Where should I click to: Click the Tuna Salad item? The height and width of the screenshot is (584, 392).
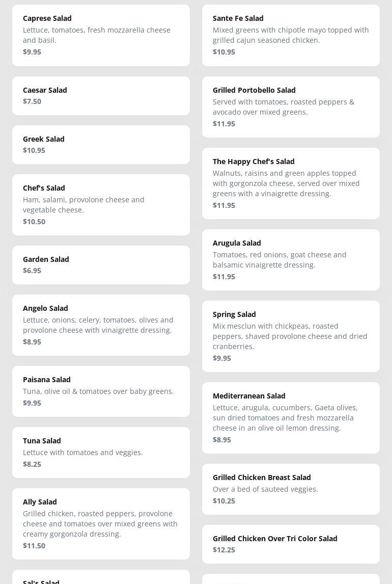tap(101, 453)
